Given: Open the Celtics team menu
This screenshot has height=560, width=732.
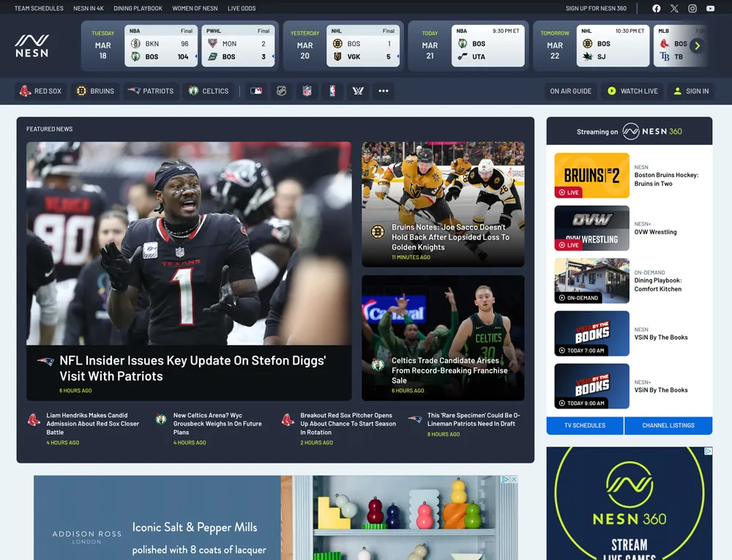Looking at the screenshot, I should tap(209, 92).
